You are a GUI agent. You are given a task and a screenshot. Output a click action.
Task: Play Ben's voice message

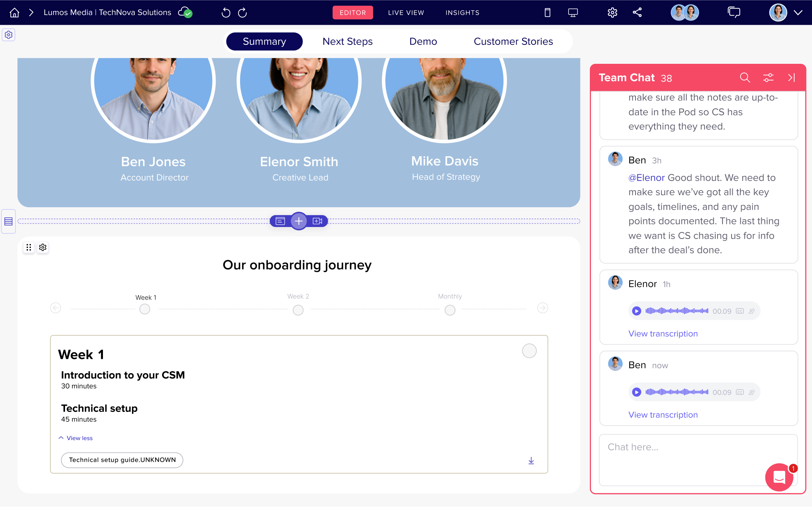point(637,392)
